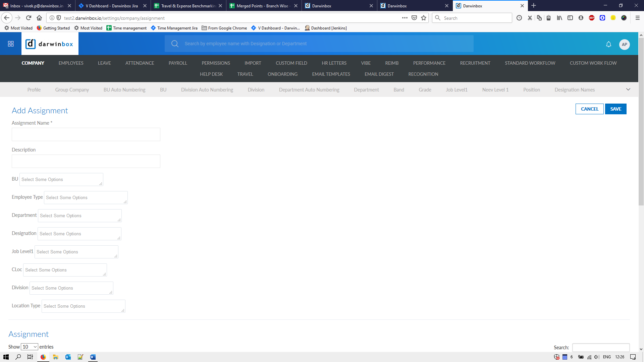The image size is (644, 362).
Task: Open the Show entries dropdown
Action: click(x=29, y=347)
